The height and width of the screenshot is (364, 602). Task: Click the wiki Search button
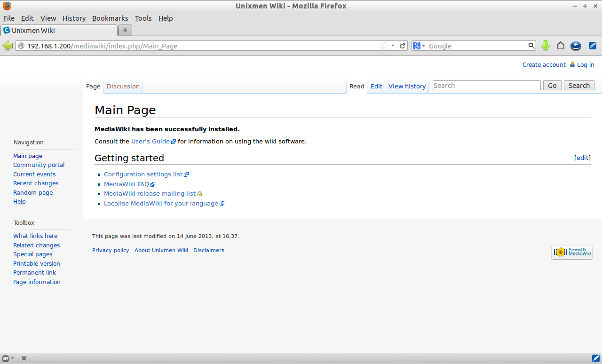coord(579,86)
